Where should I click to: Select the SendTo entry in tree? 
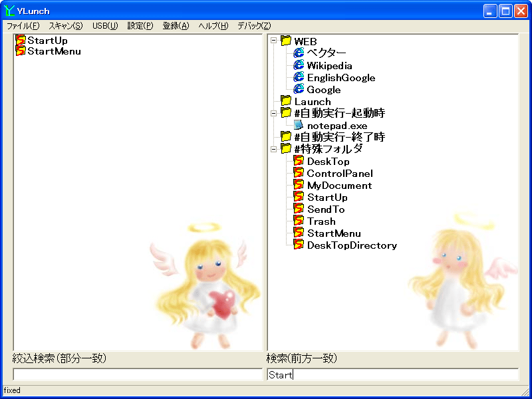[326, 209]
